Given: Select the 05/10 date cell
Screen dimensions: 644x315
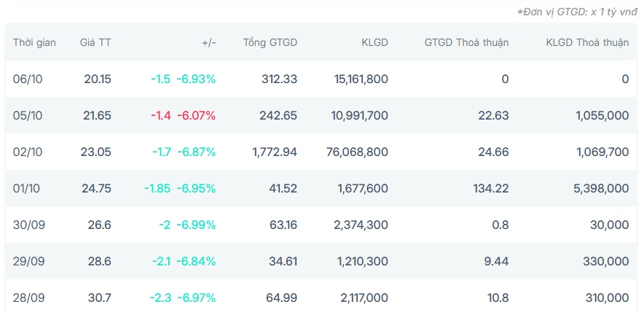Looking at the screenshot, I should [x=28, y=115].
